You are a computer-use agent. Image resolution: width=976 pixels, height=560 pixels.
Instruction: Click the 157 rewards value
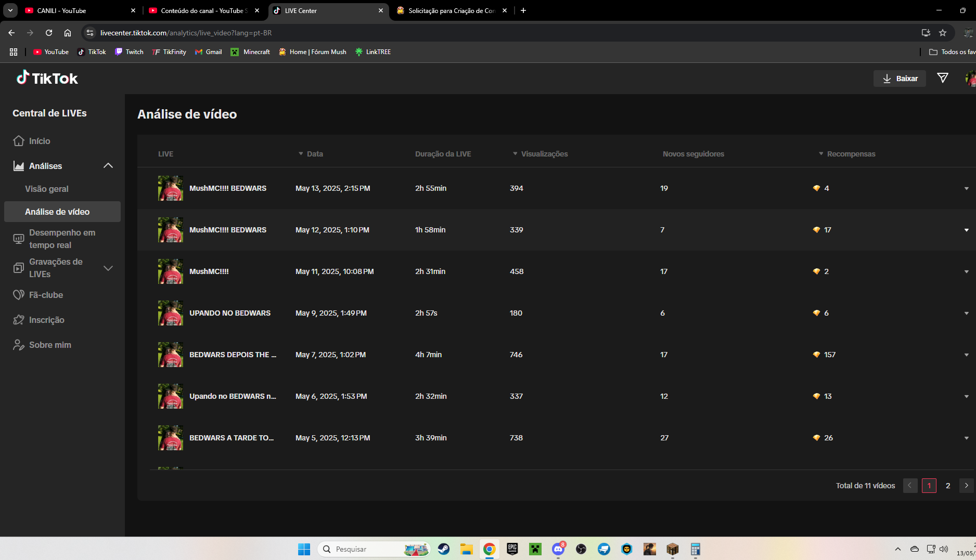pos(830,355)
